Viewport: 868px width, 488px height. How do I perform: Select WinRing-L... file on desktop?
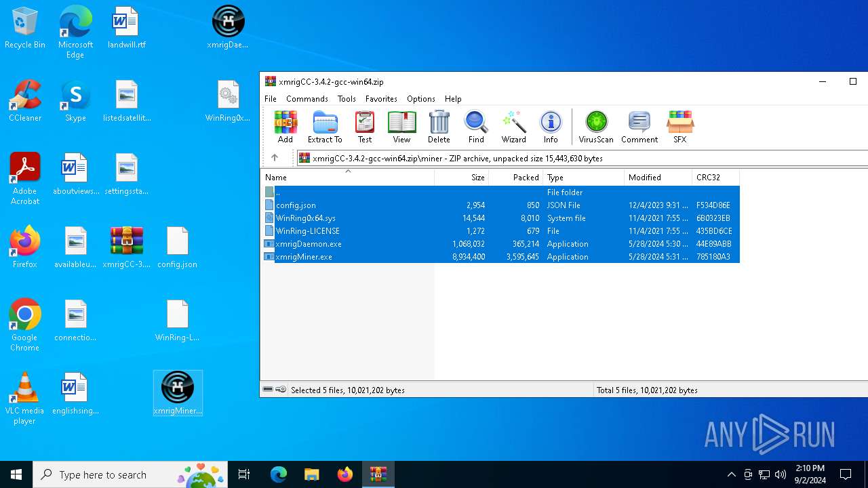[x=178, y=321]
